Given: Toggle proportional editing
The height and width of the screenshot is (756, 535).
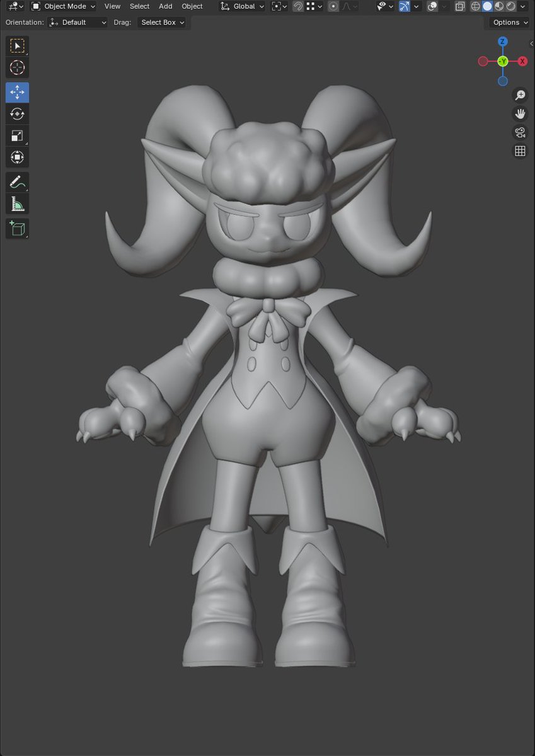Looking at the screenshot, I should [x=333, y=6].
